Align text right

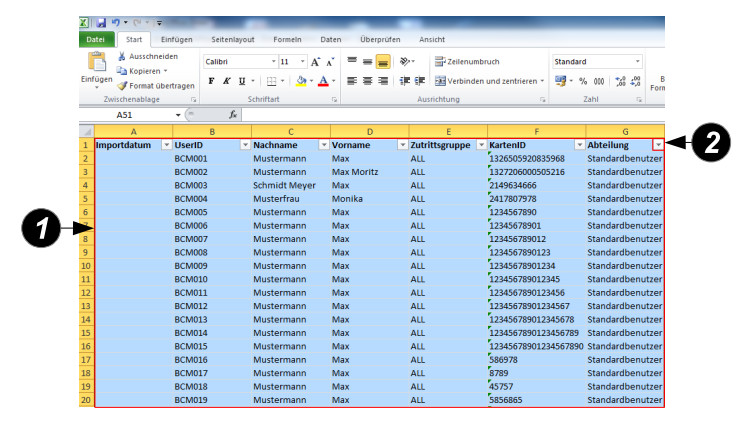[383, 81]
